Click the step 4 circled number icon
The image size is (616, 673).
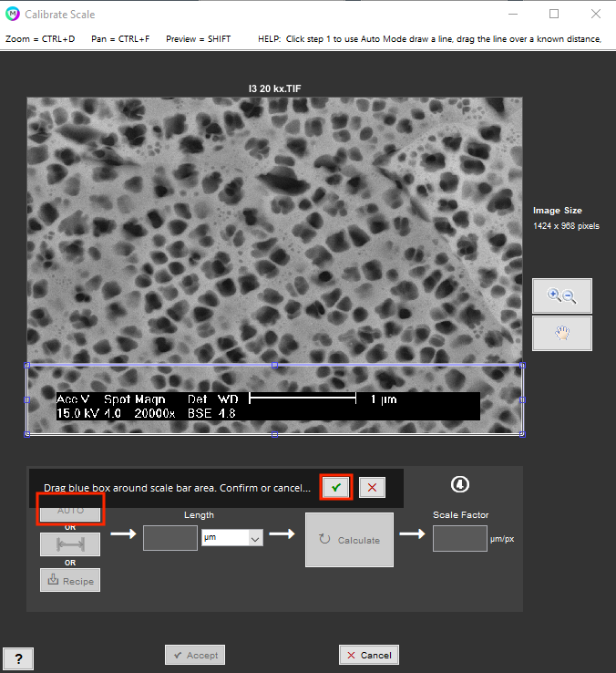click(x=460, y=483)
